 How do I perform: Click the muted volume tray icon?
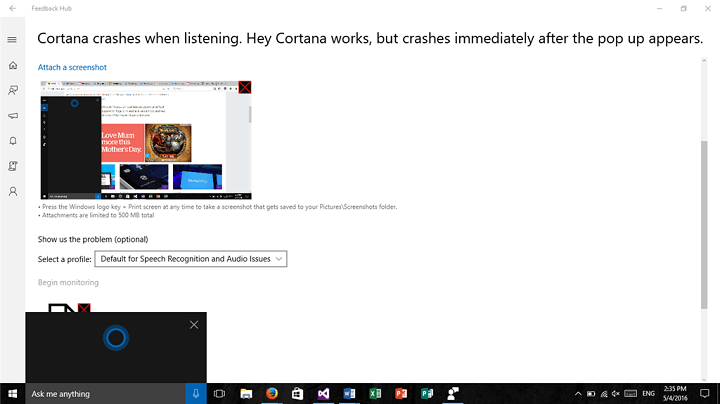(x=616, y=394)
